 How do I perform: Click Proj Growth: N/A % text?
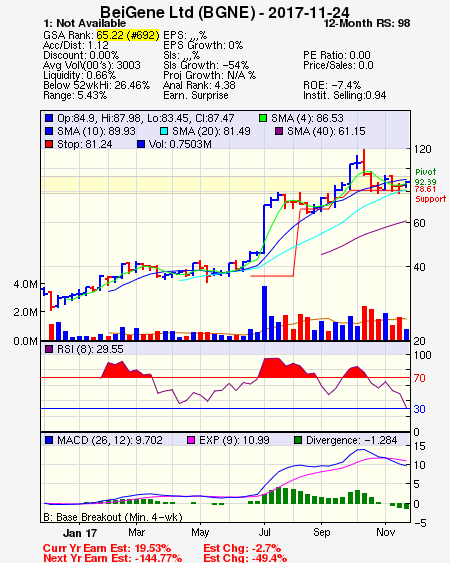(x=209, y=75)
